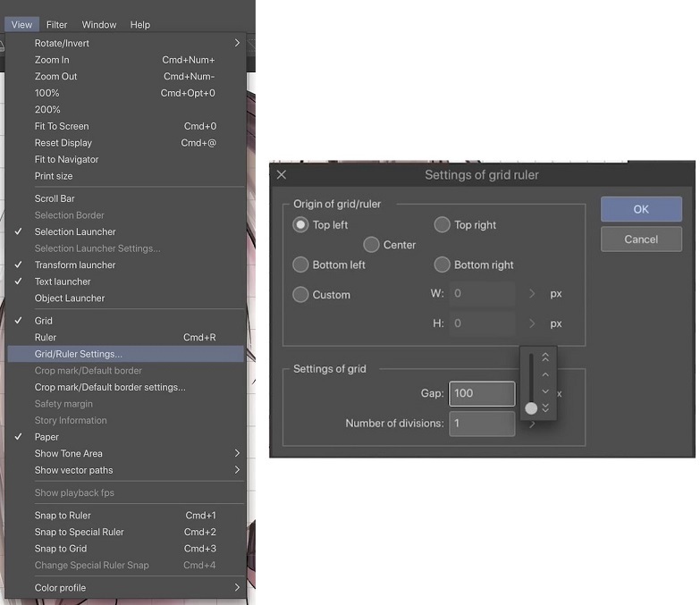Click single-down arrow in Gap slider popup
Screen dimensions: 700x605
[545, 391]
